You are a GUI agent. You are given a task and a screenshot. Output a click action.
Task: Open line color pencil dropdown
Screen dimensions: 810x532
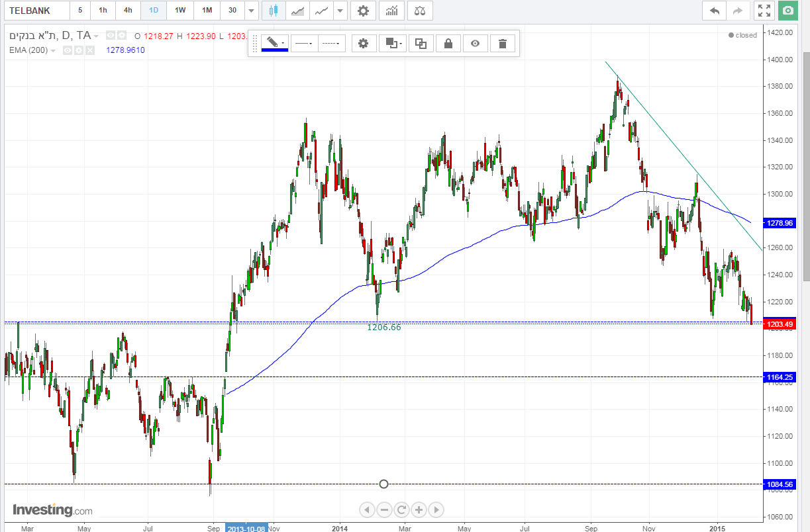point(274,42)
